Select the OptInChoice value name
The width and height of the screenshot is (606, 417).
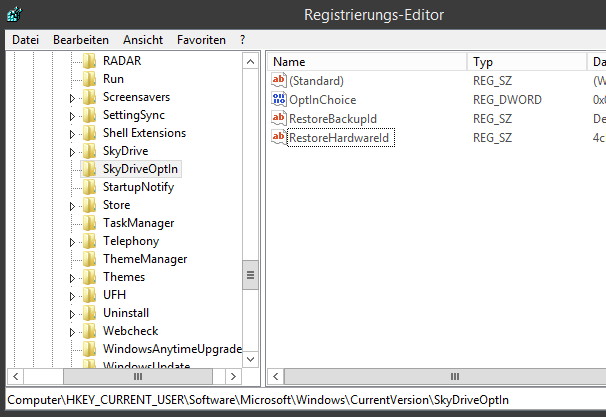coord(323,100)
